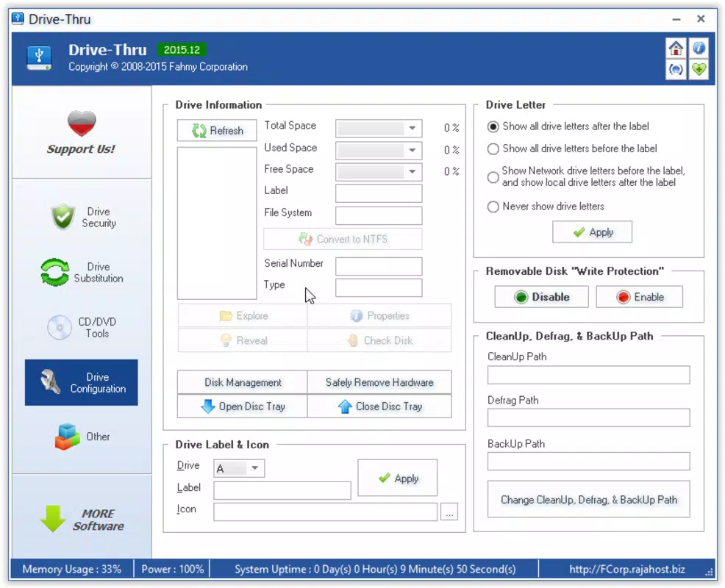
Task: Click the Drive Information Label field
Action: (379, 194)
